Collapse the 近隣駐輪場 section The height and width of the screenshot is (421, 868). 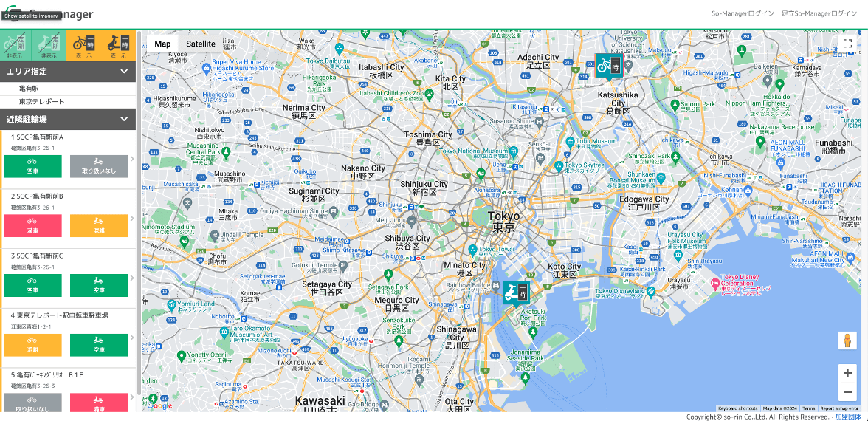(124, 119)
